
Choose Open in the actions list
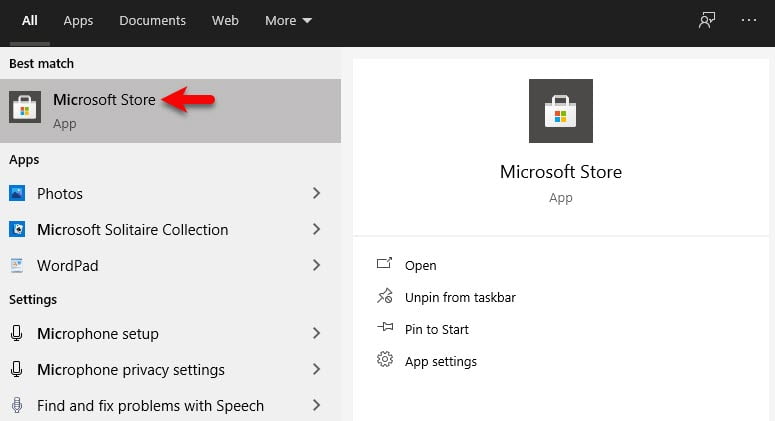pos(421,265)
